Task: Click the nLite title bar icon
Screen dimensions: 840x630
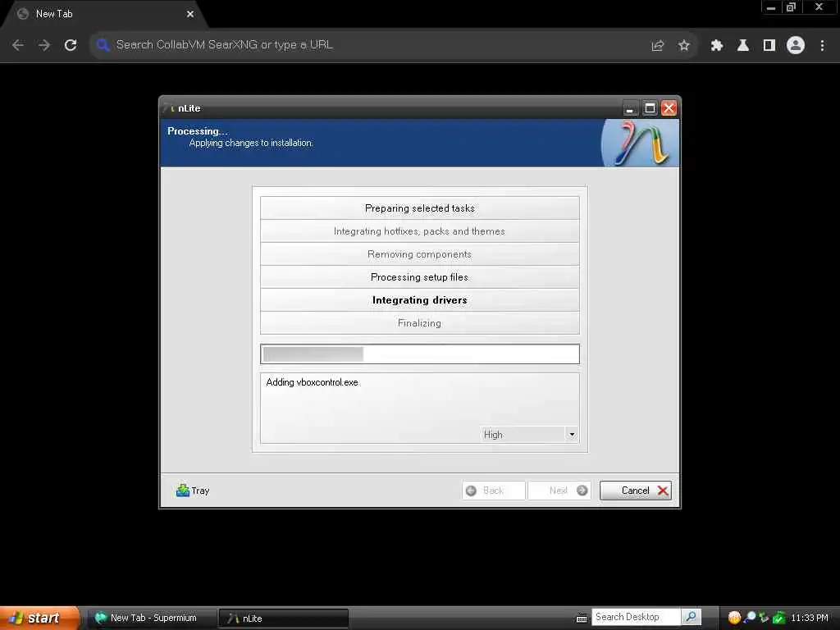Action: point(169,108)
